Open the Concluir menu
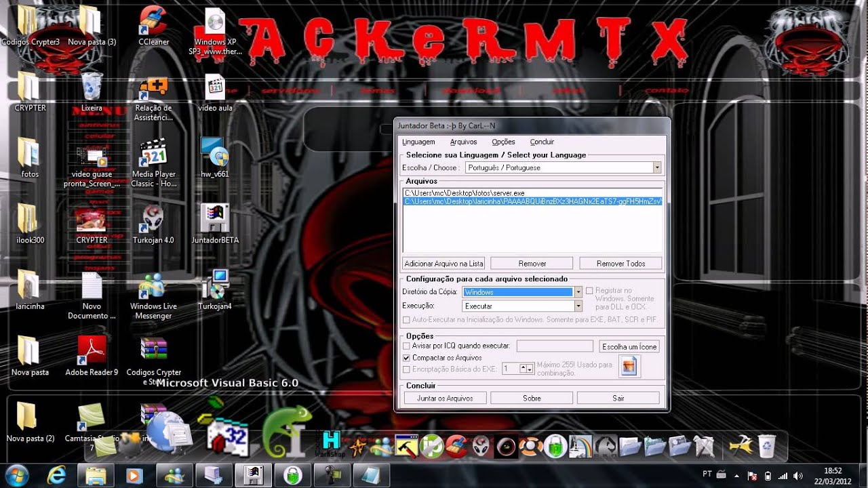The width and height of the screenshot is (868, 488). tap(542, 142)
